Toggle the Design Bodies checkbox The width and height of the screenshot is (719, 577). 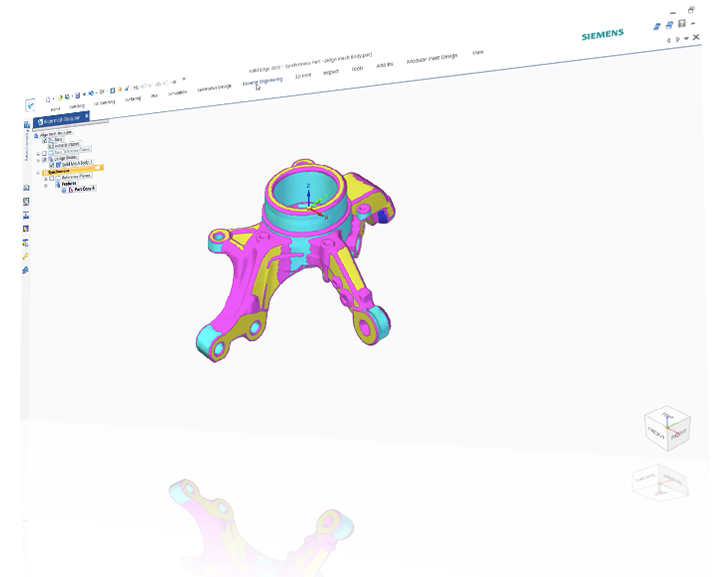click(x=44, y=160)
